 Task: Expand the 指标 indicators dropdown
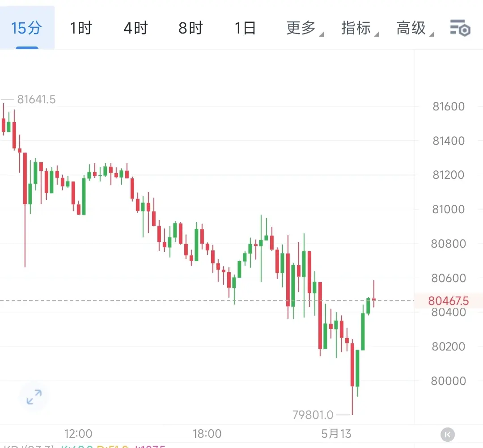pos(360,28)
